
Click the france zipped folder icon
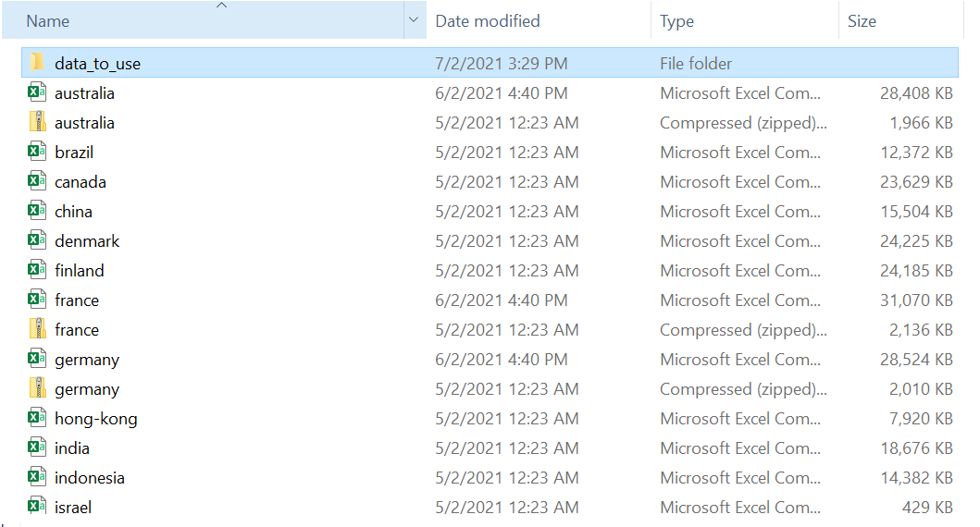(37, 329)
